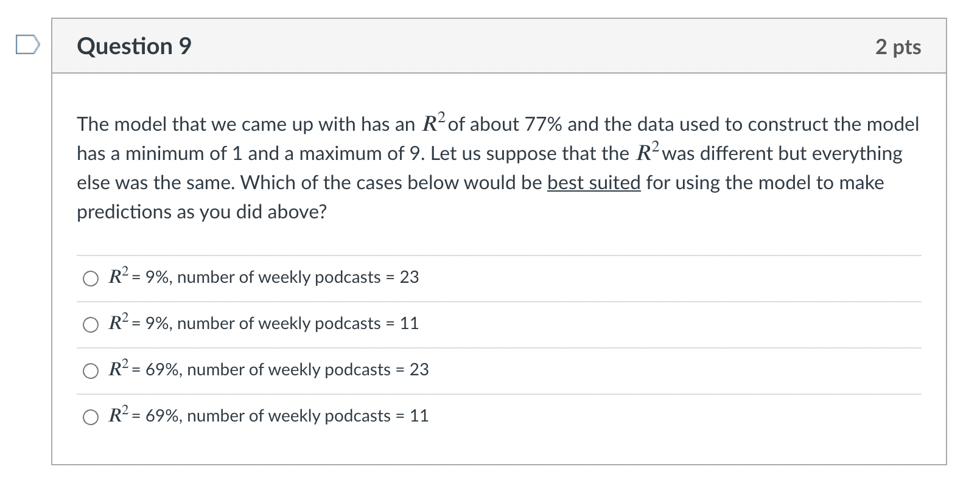Click the R² formula before "of about 77%"
Screen dimensions: 980x486
[x=434, y=122]
